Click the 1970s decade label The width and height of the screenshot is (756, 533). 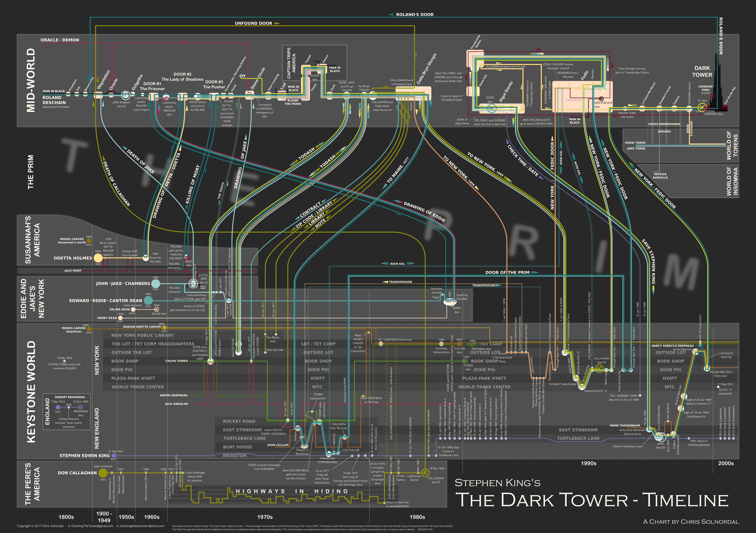pos(265,517)
